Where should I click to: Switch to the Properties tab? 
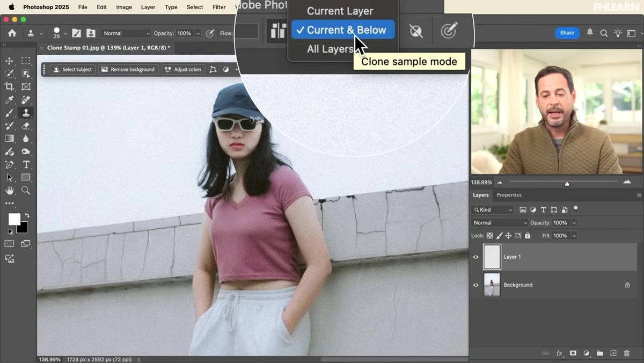[509, 195]
